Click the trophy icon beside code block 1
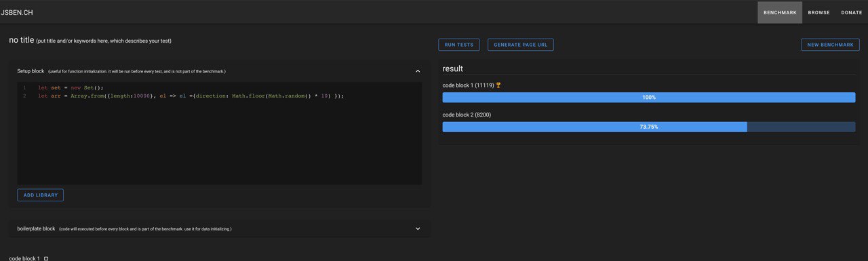The image size is (868, 261). click(x=498, y=85)
